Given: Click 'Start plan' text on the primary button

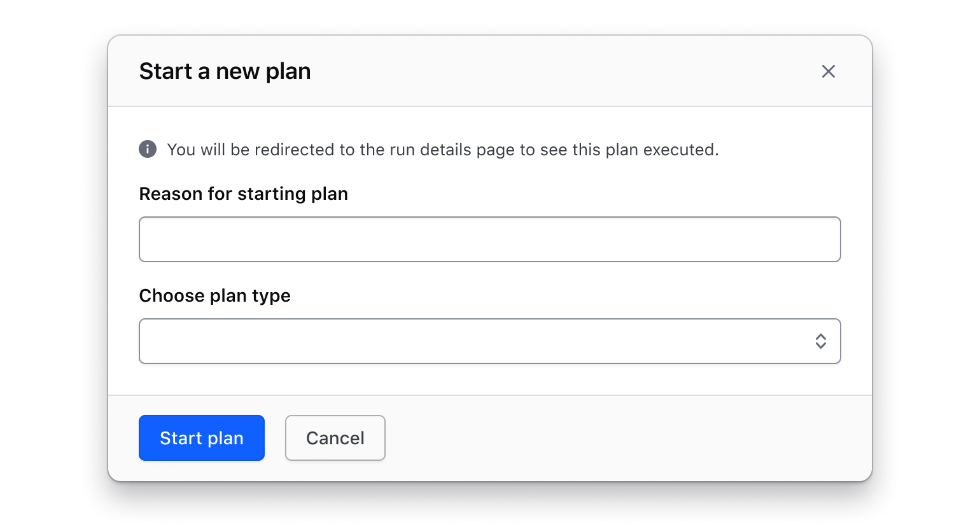Looking at the screenshot, I should [x=201, y=438].
